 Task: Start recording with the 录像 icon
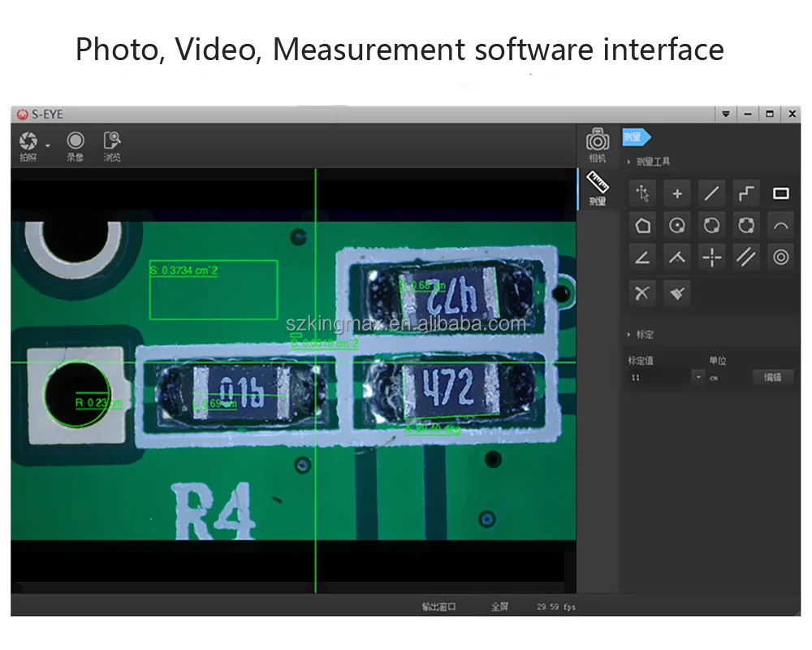pos(76,141)
